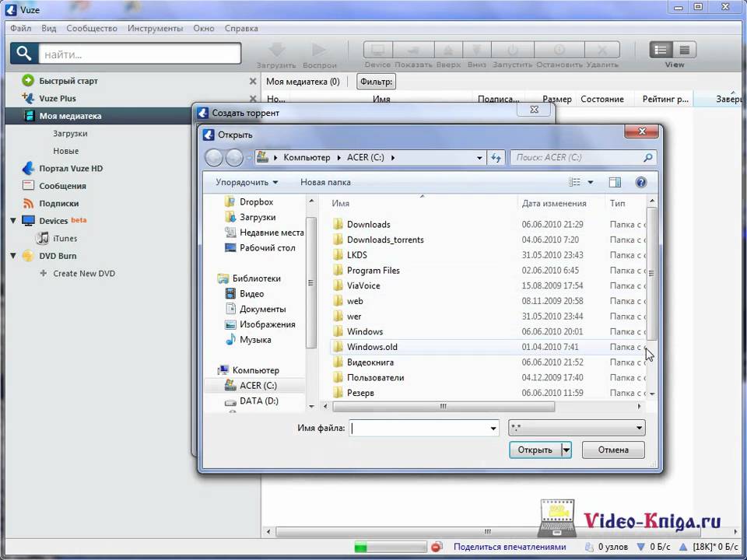
Task: Close the Быстрый старт sidebar entry
Action: point(252,82)
